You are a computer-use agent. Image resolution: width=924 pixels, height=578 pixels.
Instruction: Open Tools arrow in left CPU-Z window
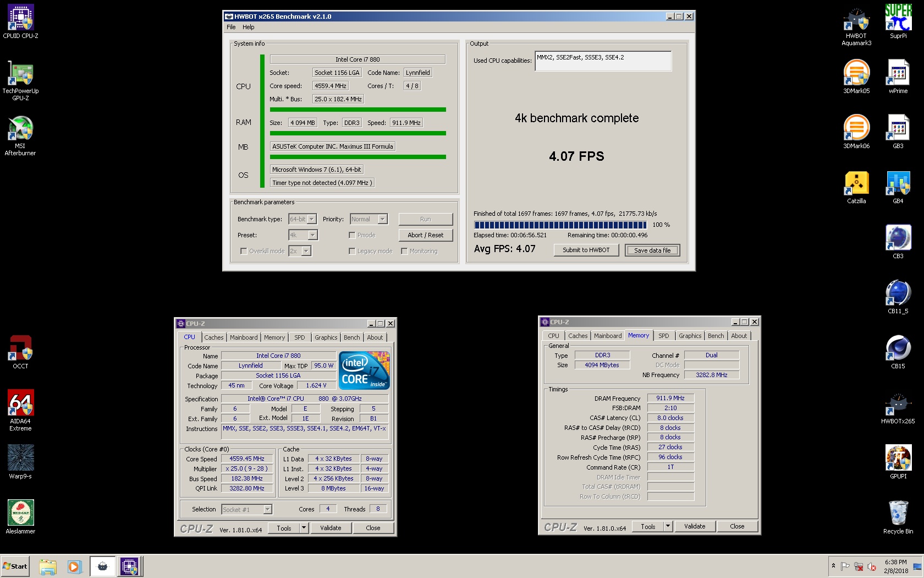pos(304,528)
